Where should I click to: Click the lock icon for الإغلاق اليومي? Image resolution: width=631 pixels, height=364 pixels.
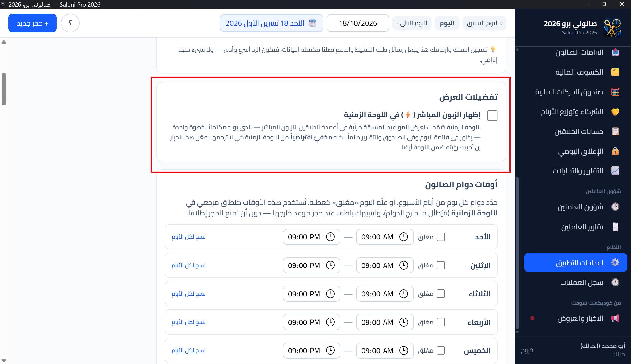(615, 151)
